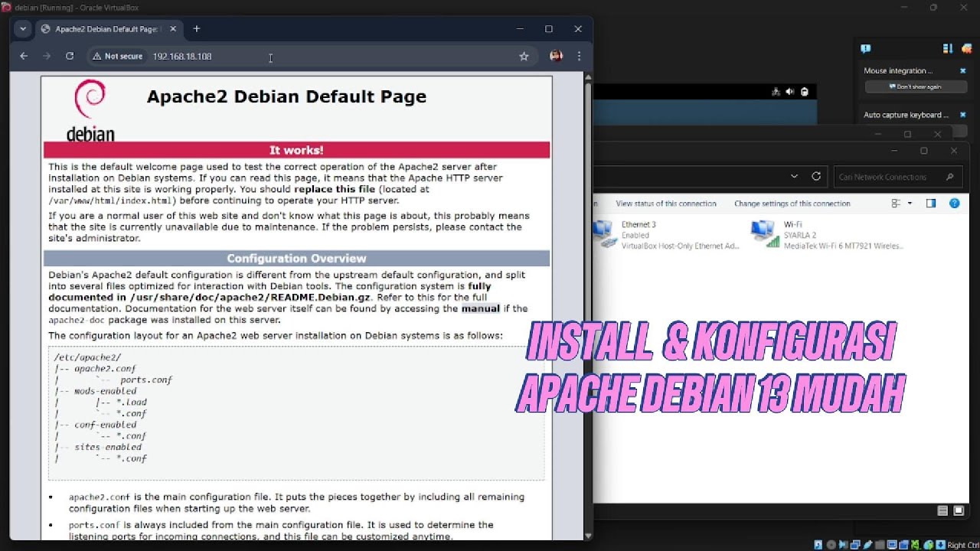
Task: Go back in Chrome browser
Action: pos(24,56)
